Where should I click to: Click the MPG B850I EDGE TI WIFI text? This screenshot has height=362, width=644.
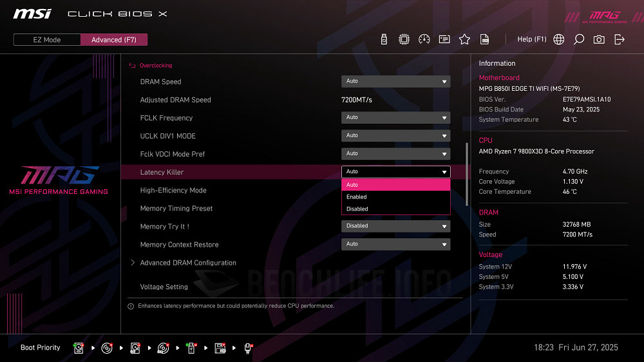click(529, 88)
